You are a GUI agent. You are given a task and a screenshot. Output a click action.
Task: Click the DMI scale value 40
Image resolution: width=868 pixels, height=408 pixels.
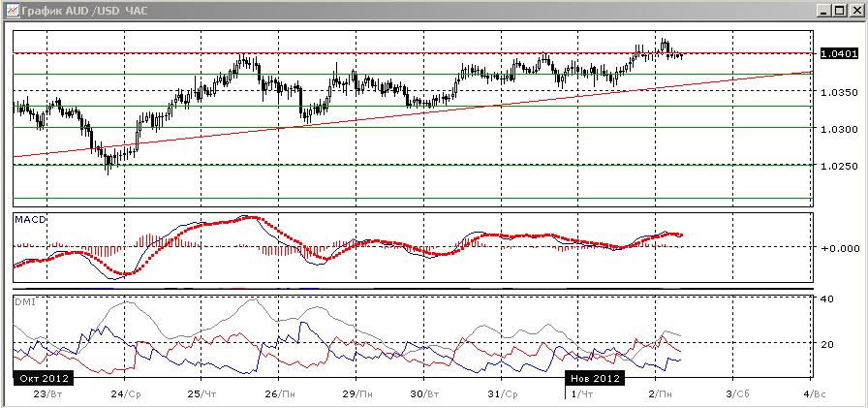pos(826,298)
